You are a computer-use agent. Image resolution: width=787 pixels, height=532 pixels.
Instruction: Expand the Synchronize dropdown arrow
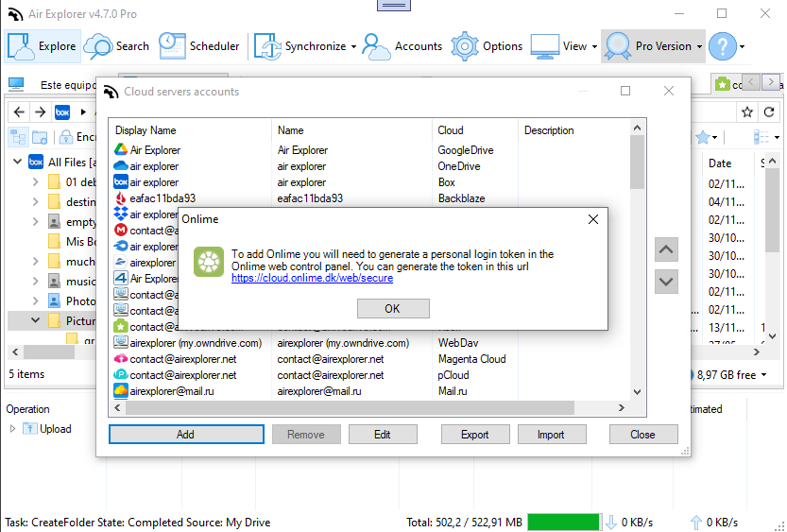click(x=353, y=46)
